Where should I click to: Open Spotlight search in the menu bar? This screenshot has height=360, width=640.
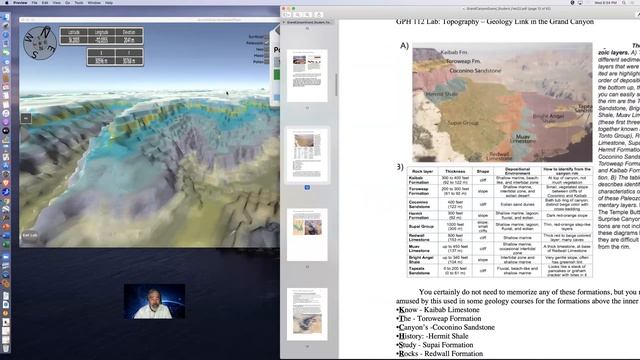[x=624, y=2]
